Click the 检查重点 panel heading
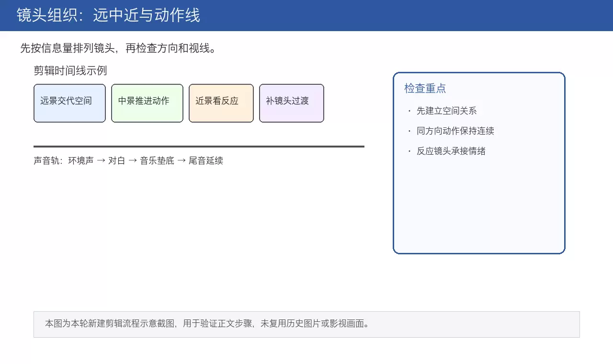The image size is (613, 364). pos(425,88)
